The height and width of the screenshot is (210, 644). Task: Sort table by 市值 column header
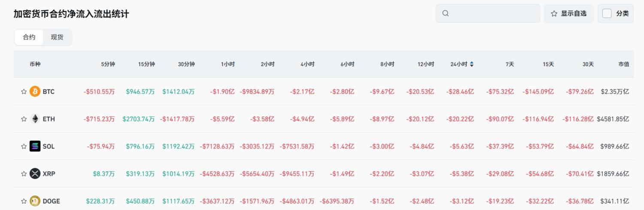pos(623,64)
